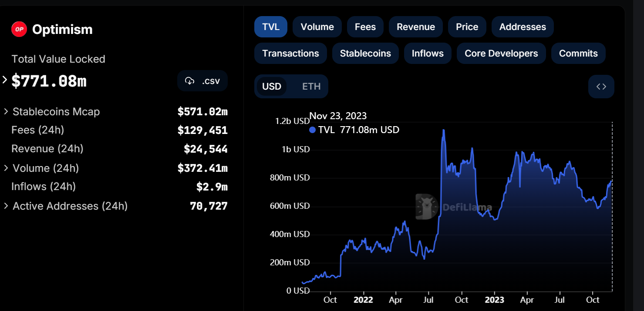Add Commits data to the chart

click(x=578, y=54)
